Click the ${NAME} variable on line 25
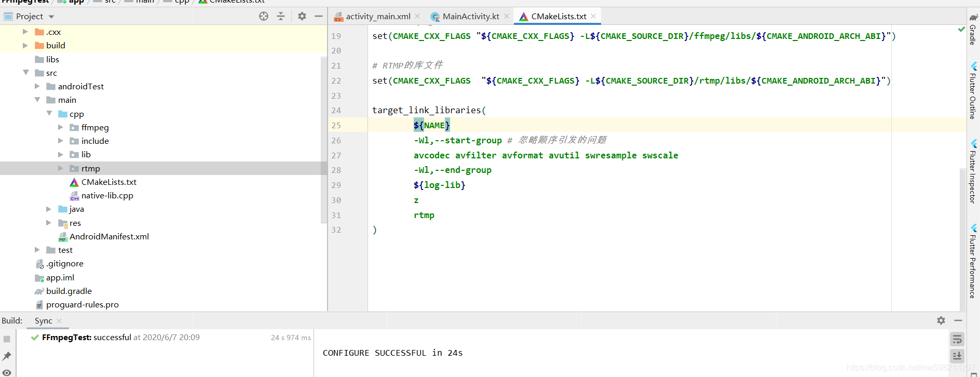 [432, 125]
